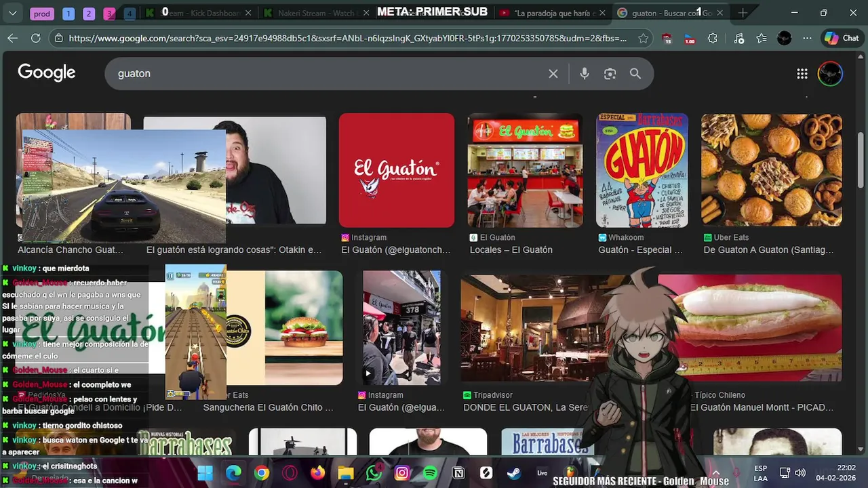This screenshot has width=868, height=488.
Task: Open 'El Guatón Manuel Montt - PICAD...' link
Action: pos(762,407)
